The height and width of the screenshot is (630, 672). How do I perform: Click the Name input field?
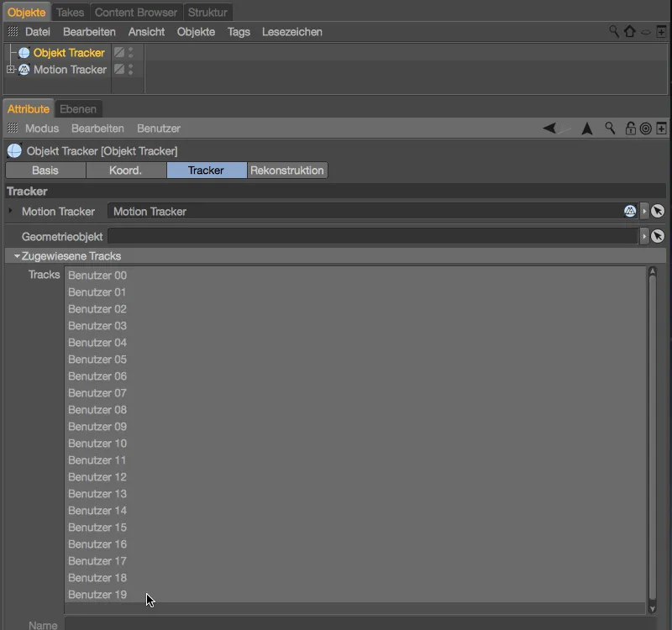coord(360,625)
